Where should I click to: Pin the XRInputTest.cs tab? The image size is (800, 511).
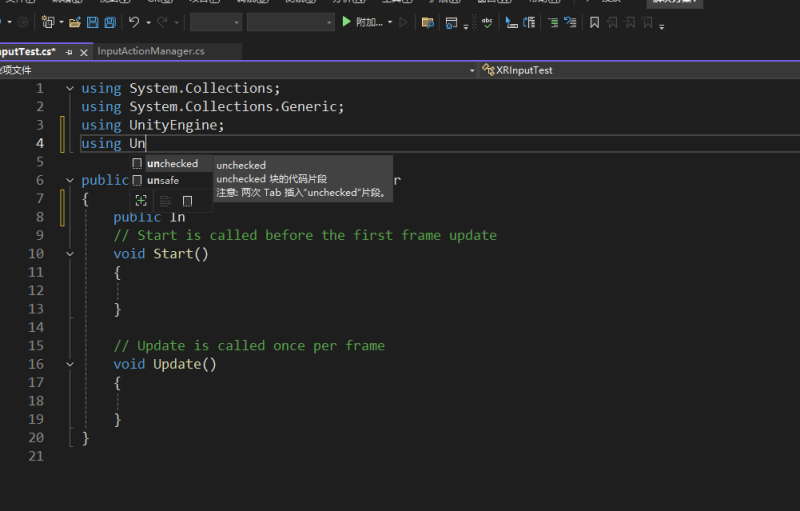[x=69, y=52]
